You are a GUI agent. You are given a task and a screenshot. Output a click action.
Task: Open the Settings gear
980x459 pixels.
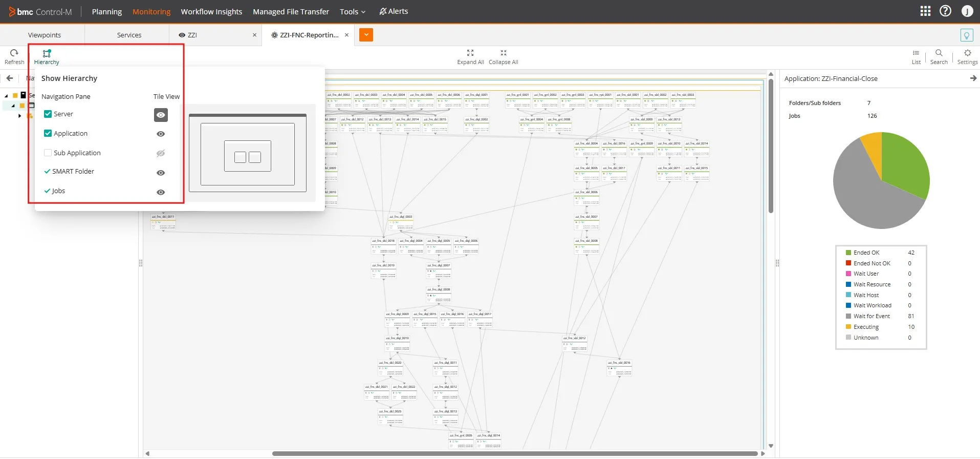click(x=968, y=53)
